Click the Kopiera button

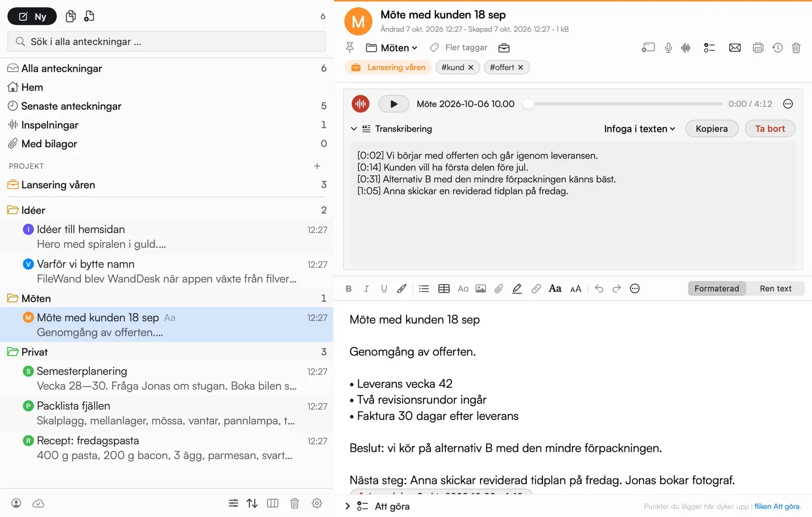pos(712,129)
